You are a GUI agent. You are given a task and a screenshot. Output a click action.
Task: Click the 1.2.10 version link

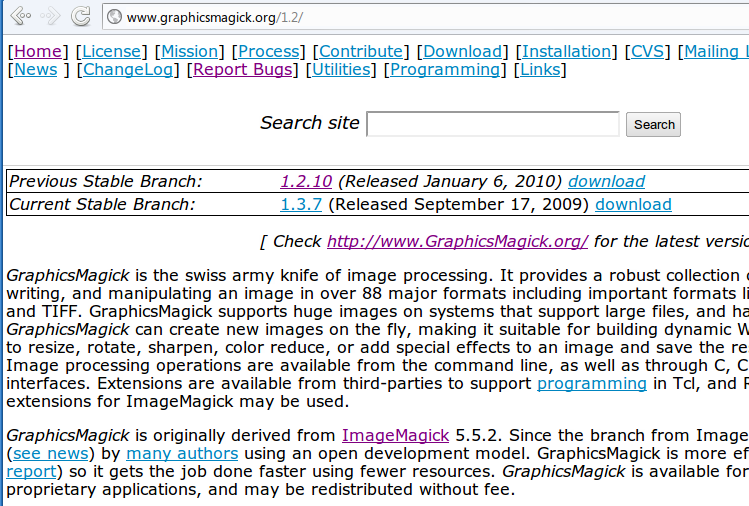pyautogui.click(x=305, y=181)
